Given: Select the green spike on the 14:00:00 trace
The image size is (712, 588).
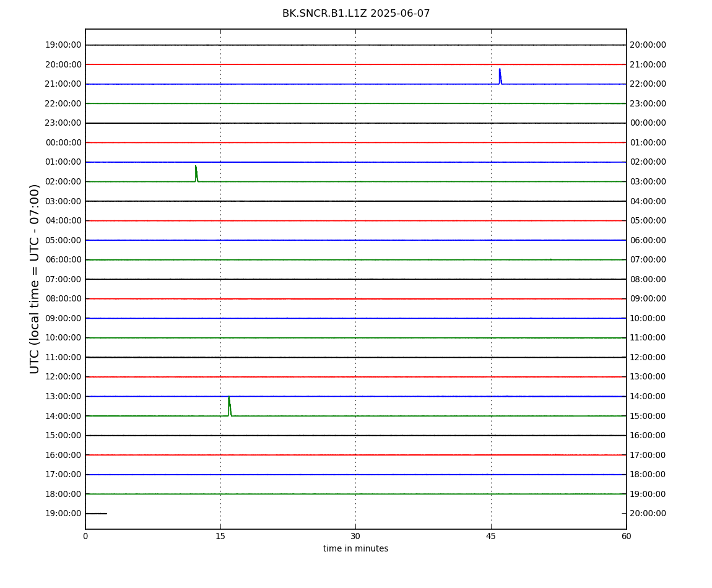Looking at the screenshot, I should tap(229, 407).
